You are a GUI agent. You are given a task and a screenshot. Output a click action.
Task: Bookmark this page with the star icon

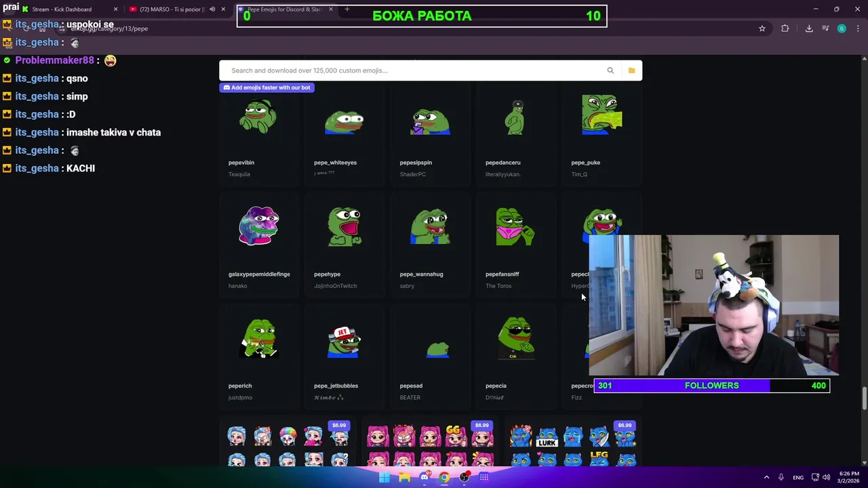coord(762,28)
